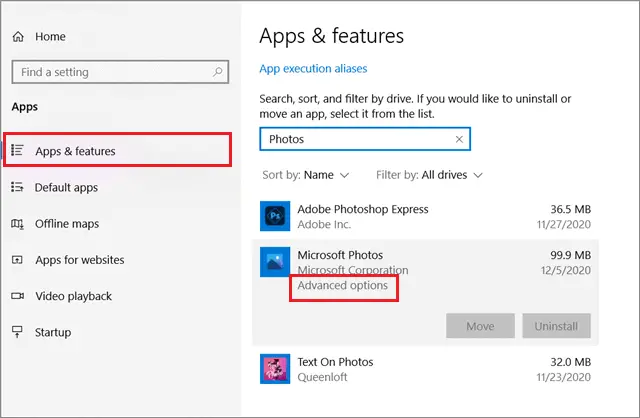Click the 99.9 MB size value
The image size is (640, 418).
coord(571,255)
